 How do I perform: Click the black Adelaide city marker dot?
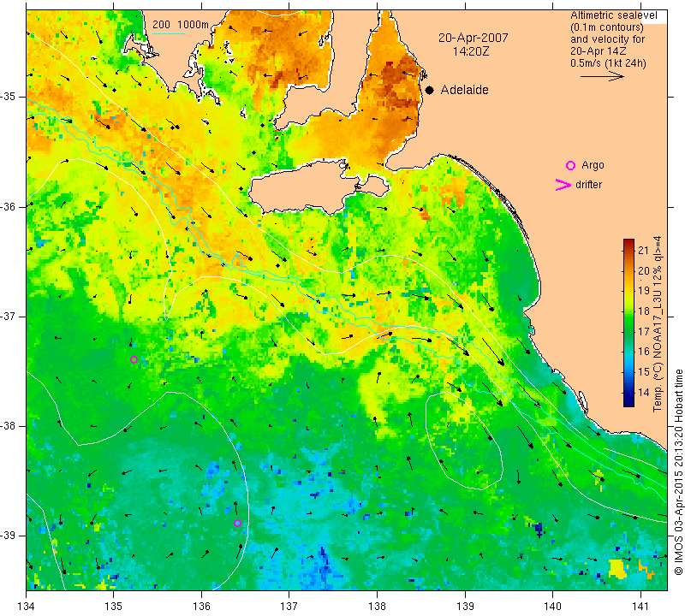tap(430, 90)
